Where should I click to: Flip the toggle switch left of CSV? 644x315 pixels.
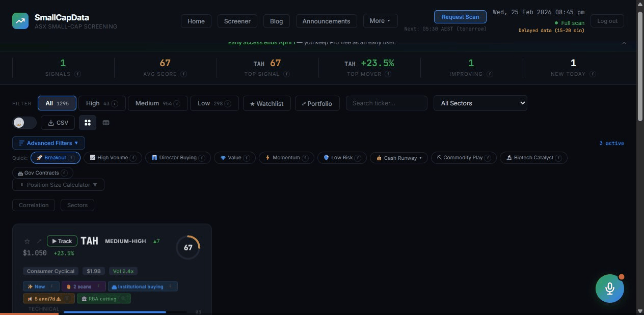coord(24,122)
